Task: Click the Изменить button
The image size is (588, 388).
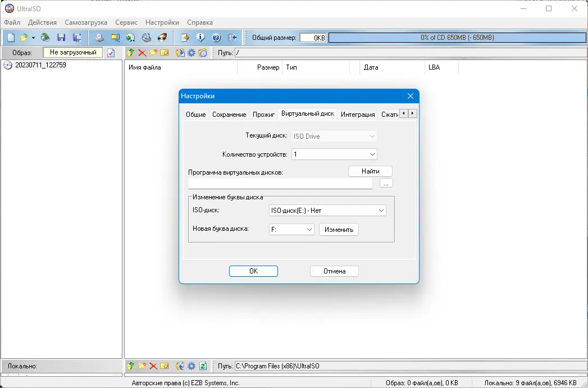Action: (x=339, y=230)
